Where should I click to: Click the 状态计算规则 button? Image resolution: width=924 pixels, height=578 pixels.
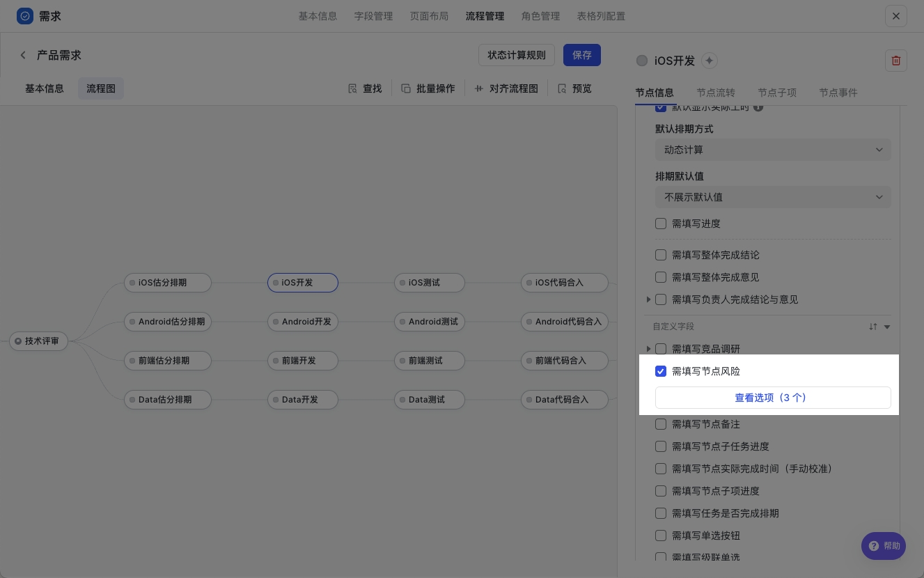517,55
